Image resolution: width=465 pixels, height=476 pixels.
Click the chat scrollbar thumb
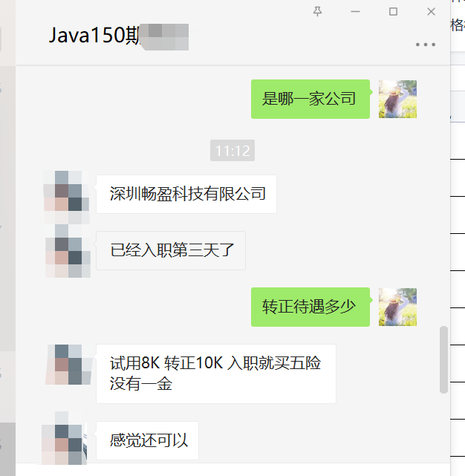click(x=443, y=359)
